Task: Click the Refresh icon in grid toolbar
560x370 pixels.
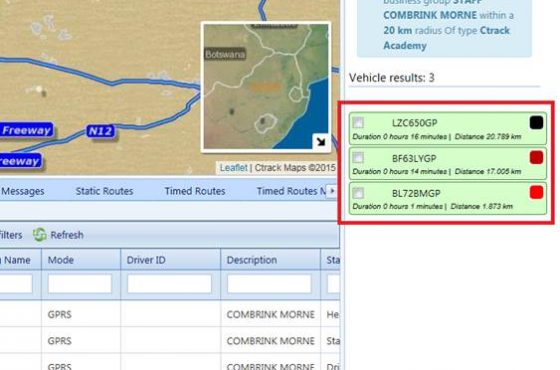Action: 40,235
